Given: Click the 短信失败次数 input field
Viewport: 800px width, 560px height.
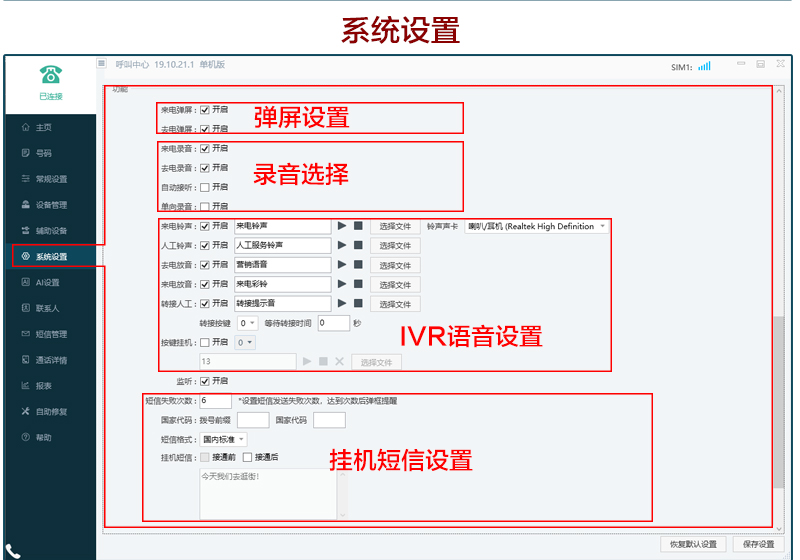Looking at the screenshot, I should (215, 401).
